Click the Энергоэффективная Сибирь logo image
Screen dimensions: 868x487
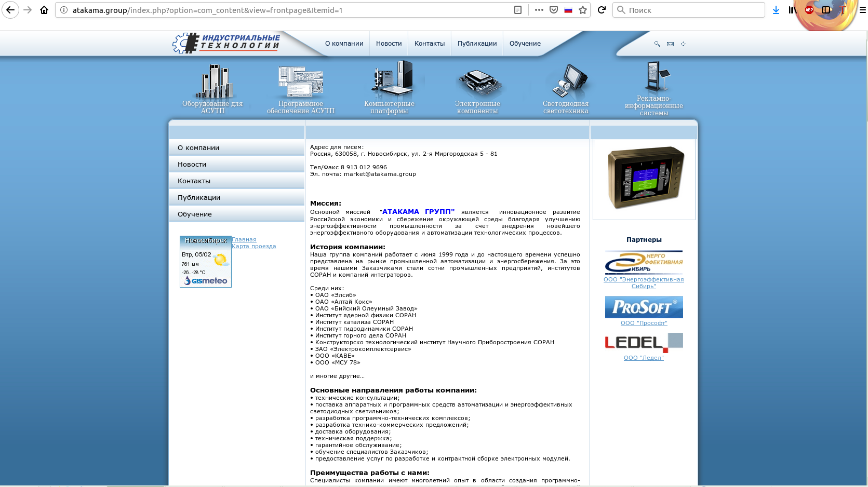point(644,262)
